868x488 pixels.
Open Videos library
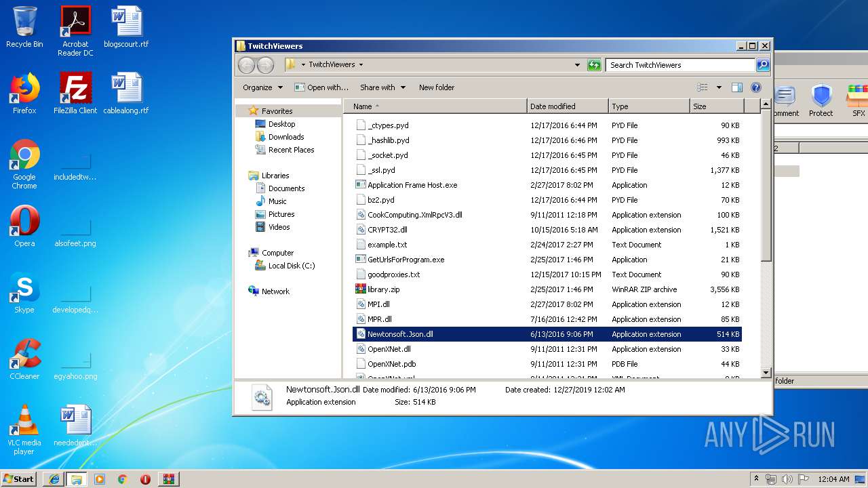(279, 227)
